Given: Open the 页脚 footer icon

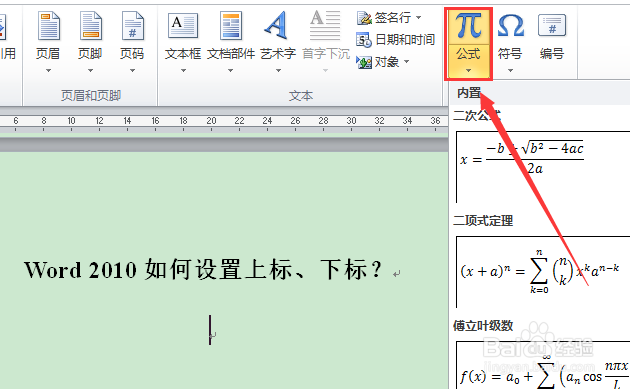Looking at the screenshot, I should (x=90, y=26).
